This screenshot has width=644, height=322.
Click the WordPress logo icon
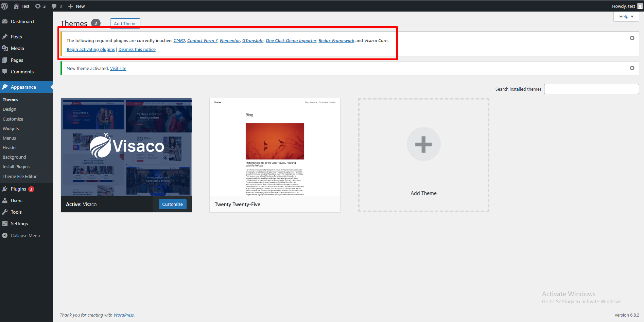(x=5, y=6)
